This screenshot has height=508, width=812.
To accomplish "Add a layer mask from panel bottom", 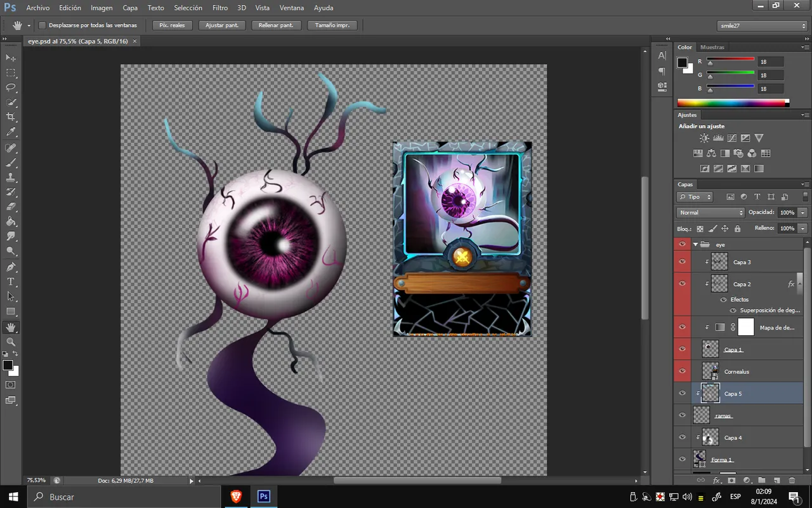I will (x=731, y=481).
